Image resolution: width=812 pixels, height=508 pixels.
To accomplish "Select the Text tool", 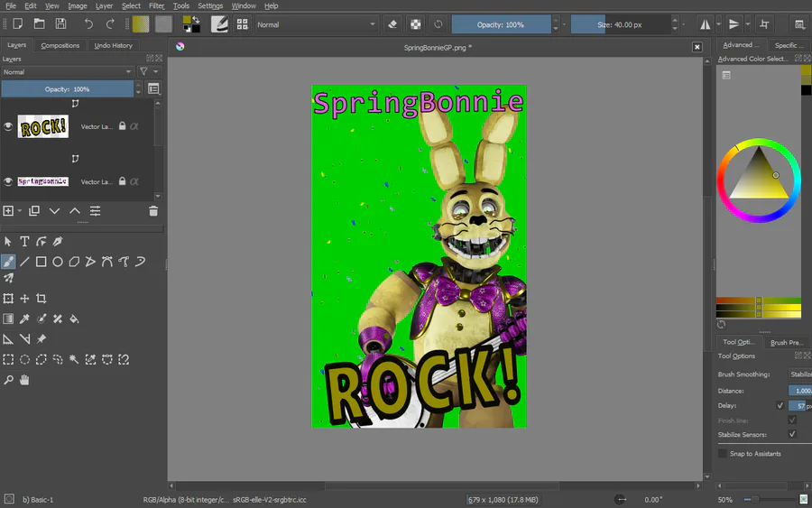I will click(x=24, y=241).
